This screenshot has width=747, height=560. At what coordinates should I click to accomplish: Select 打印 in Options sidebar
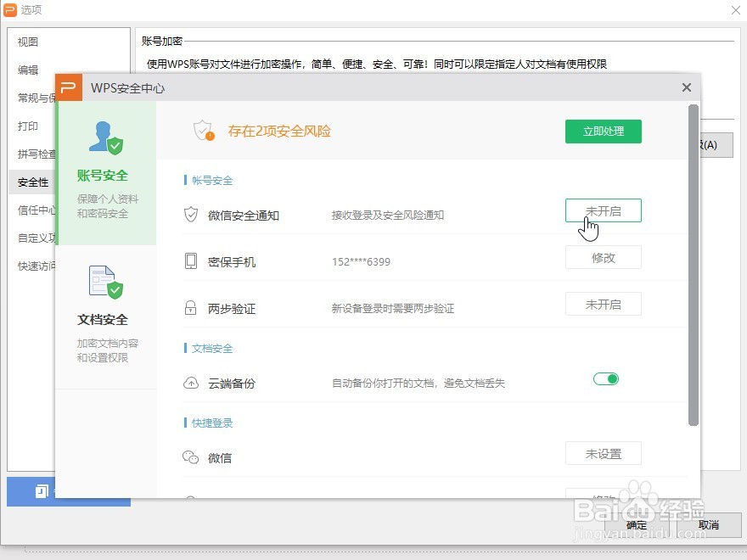(28, 126)
